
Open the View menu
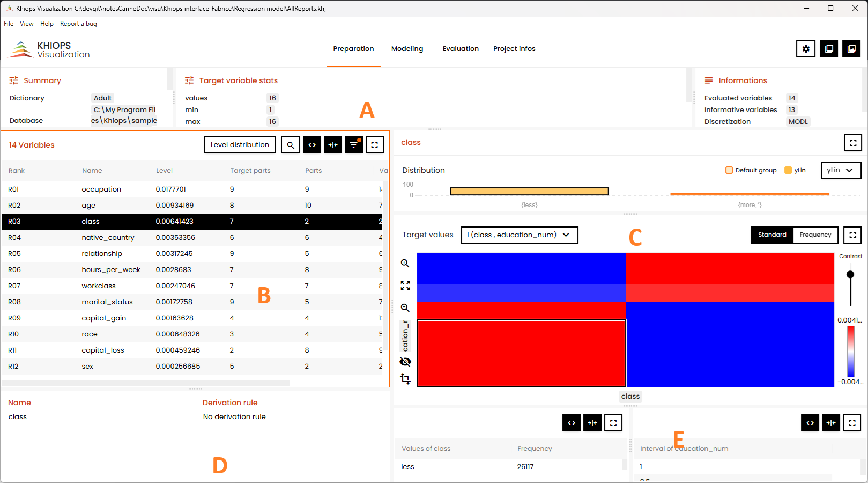tap(27, 24)
